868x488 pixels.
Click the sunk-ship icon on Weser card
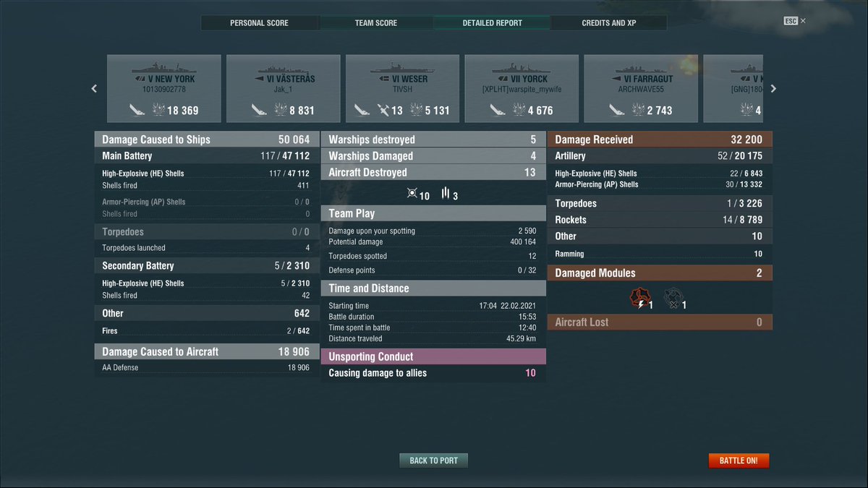pyautogui.click(x=362, y=110)
